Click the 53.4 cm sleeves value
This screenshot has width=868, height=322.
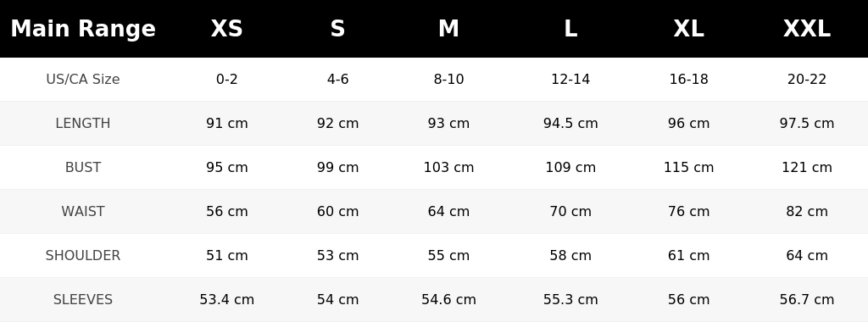pyautogui.click(x=227, y=299)
